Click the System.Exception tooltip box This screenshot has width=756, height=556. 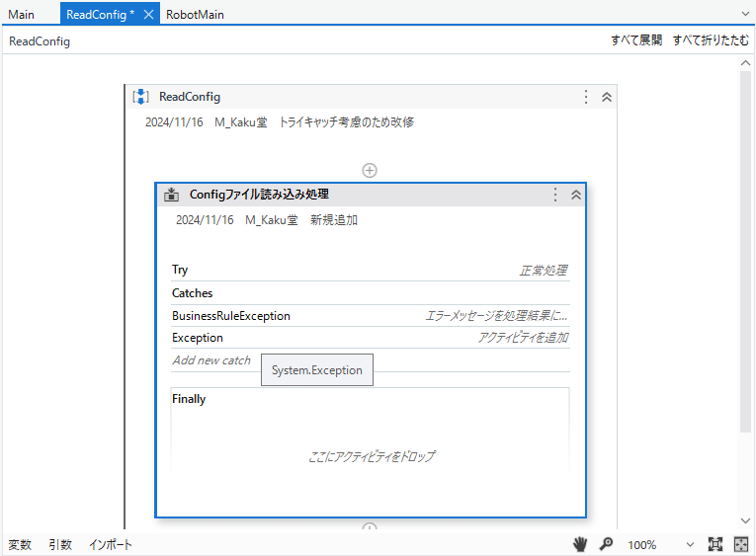point(317,370)
